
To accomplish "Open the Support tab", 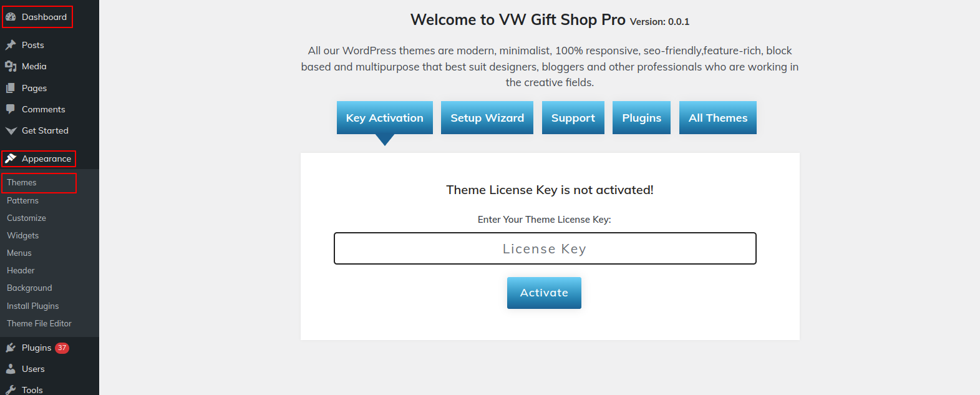I will [573, 118].
